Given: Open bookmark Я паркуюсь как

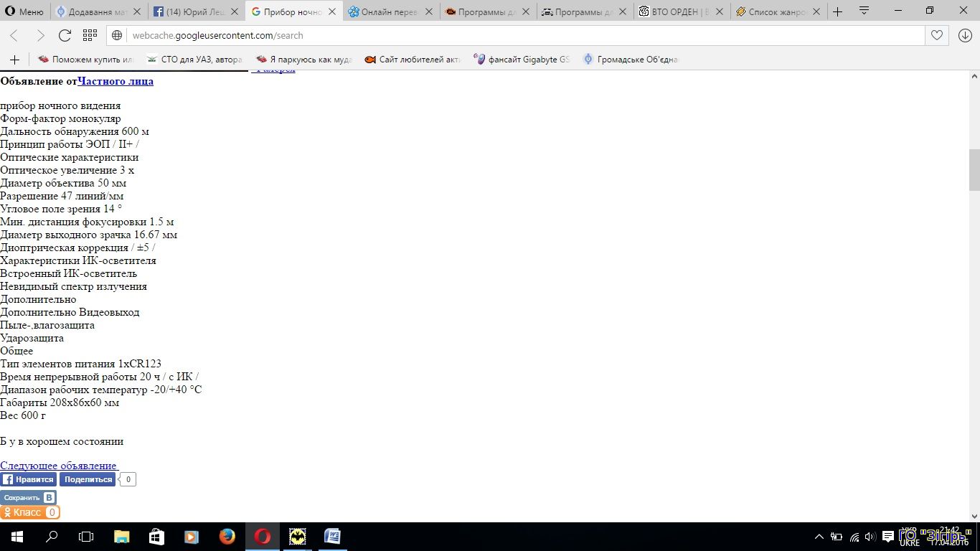Looking at the screenshot, I should [x=303, y=60].
